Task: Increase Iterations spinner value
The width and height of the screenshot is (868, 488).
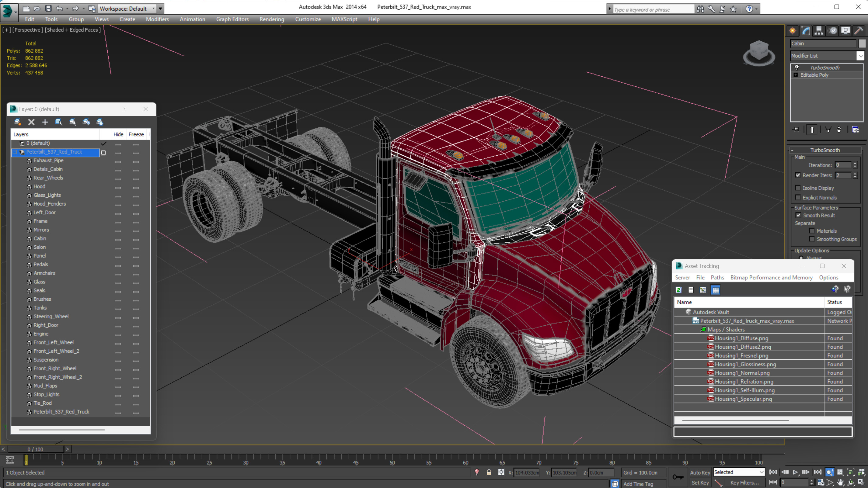Action: pos(855,163)
